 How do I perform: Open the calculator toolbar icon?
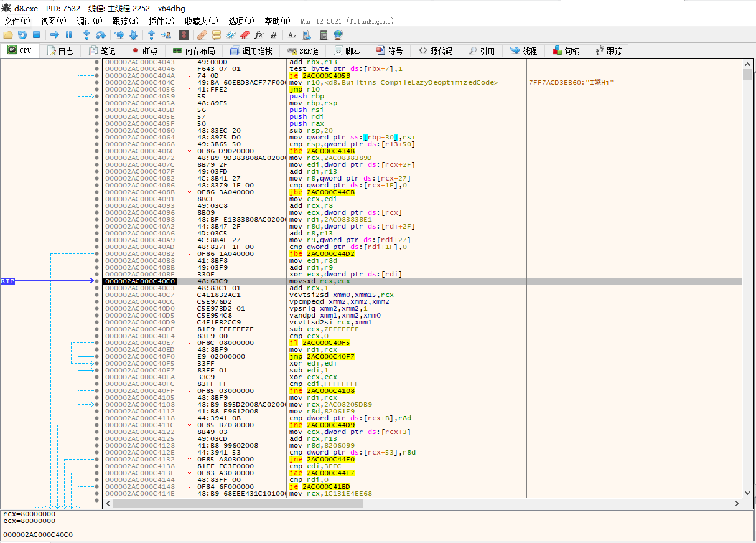pyautogui.click(x=324, y=35)
